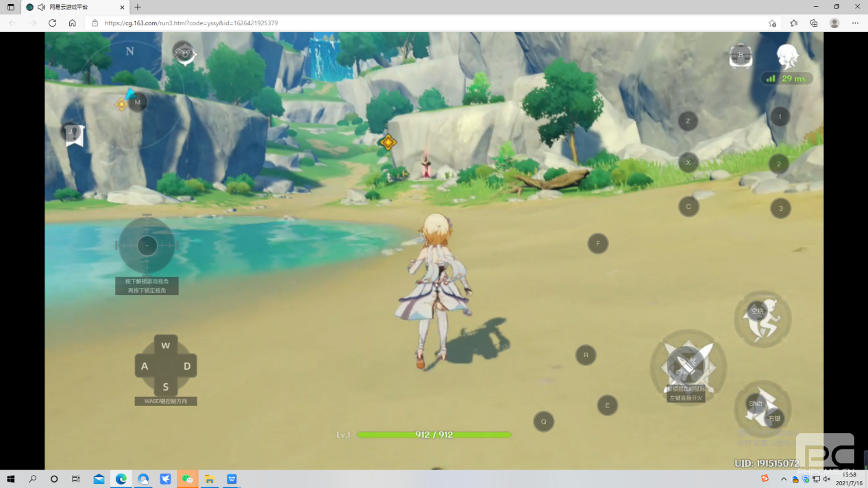Add this page to favorites
Image resolution: width=868 pixels, height=488 pixels.
772,23
